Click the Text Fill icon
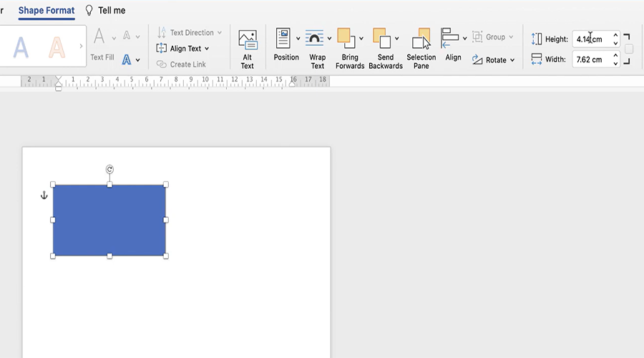644x358 pixels. coord(99,37)
